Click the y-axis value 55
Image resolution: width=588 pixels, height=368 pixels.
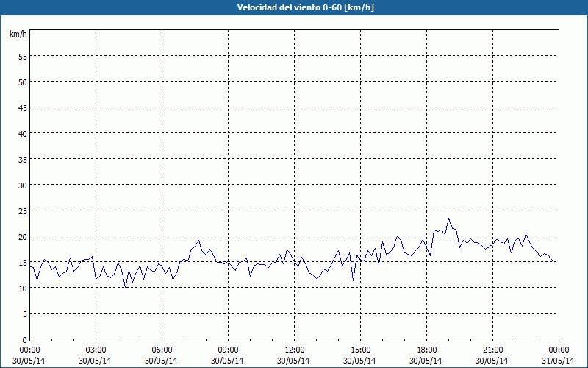(x=23, y=57)
